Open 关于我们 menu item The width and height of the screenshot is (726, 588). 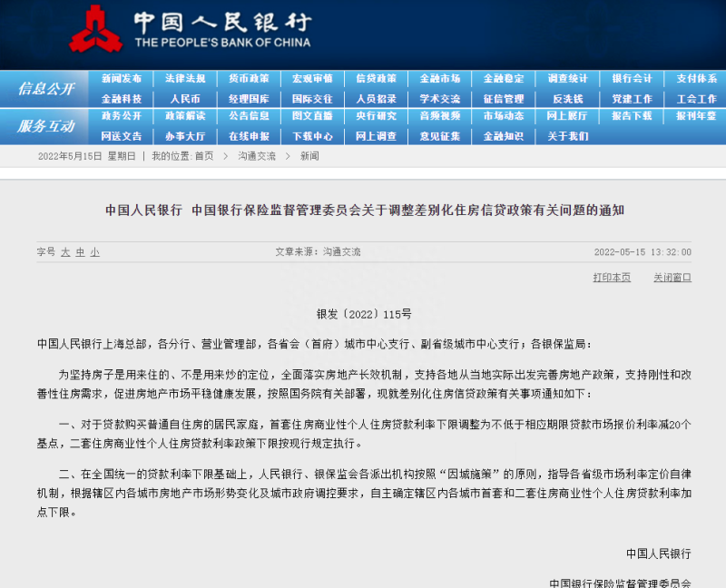click(x=568, y=136)
